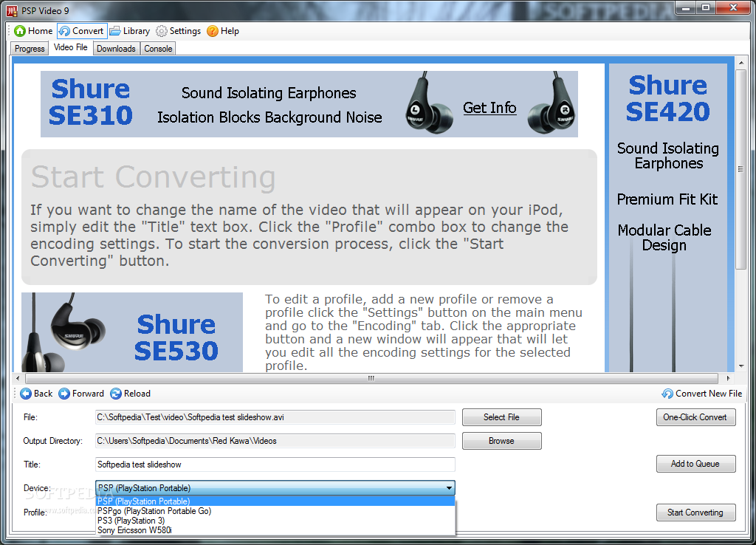Click the Help question mark icon

[x=213, y=31]
